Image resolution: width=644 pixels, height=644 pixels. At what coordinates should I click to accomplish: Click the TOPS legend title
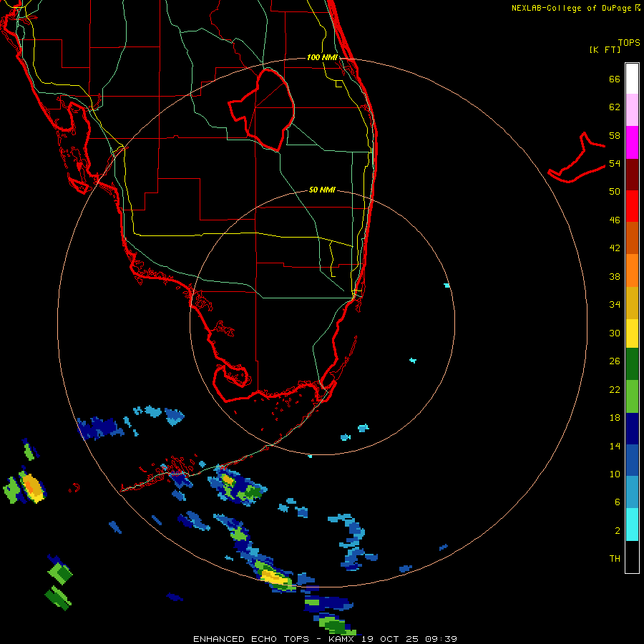[629, 43]
